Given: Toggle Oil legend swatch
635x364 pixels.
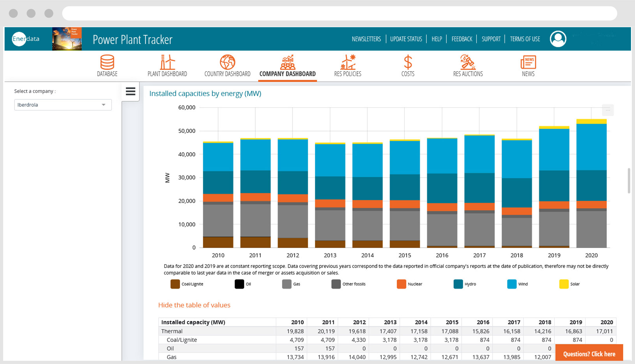Looking at the screenshot, I should coord(239,284).
